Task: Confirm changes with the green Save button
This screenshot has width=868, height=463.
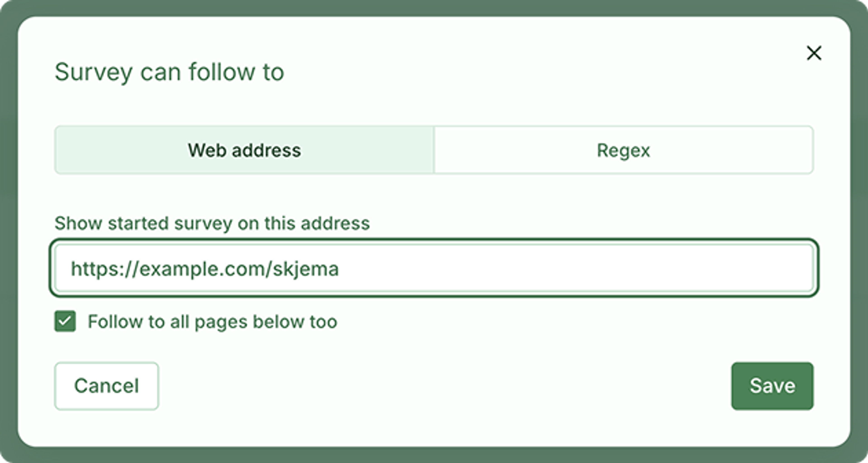Action: coord(772,386)
